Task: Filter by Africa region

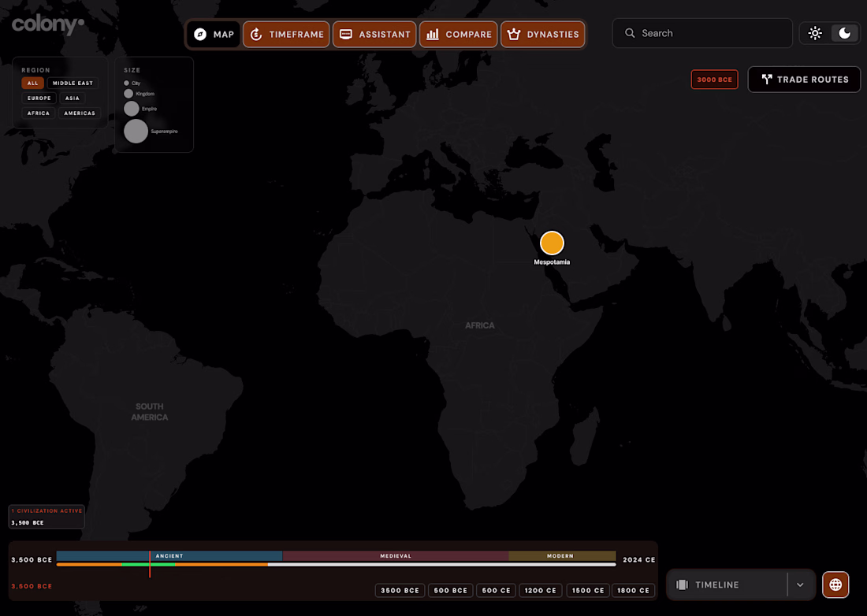Action: pos(38,113)
